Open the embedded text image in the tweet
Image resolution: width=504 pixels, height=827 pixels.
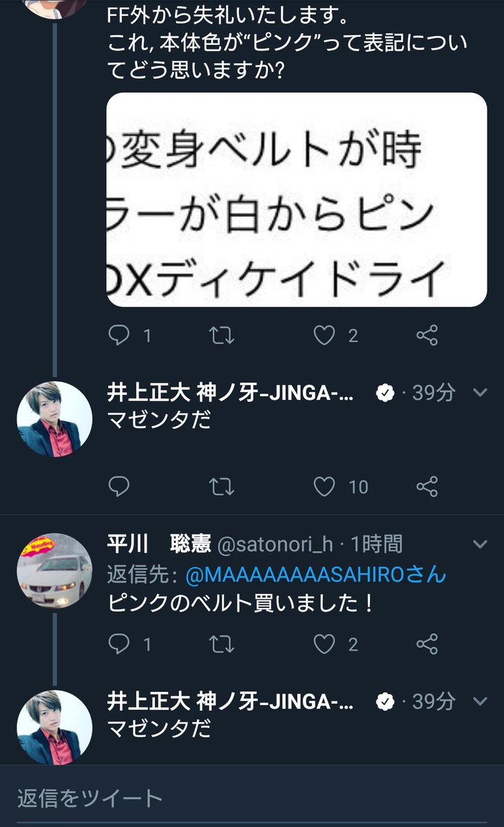297,200
